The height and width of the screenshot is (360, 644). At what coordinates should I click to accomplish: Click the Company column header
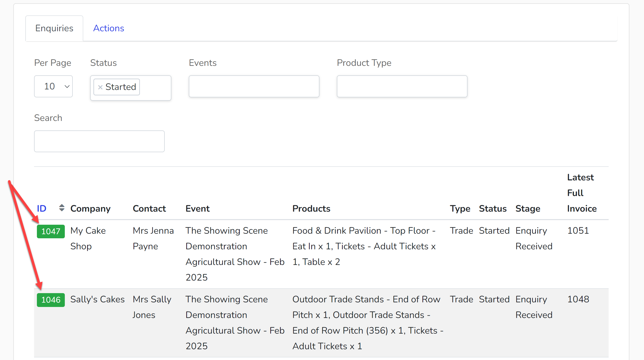click(90, 209)
